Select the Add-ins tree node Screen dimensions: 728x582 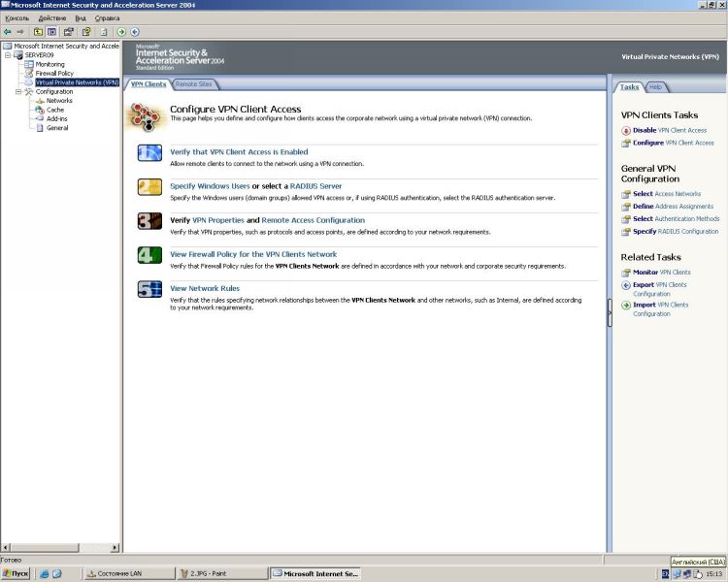click(56, 118)
